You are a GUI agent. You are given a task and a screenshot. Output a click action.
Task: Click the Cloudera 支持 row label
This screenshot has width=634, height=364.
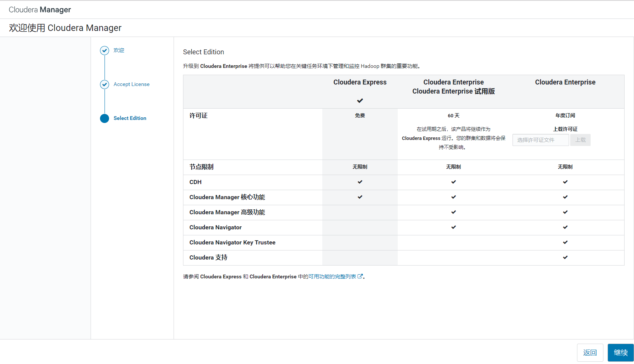tap(208, 258)
